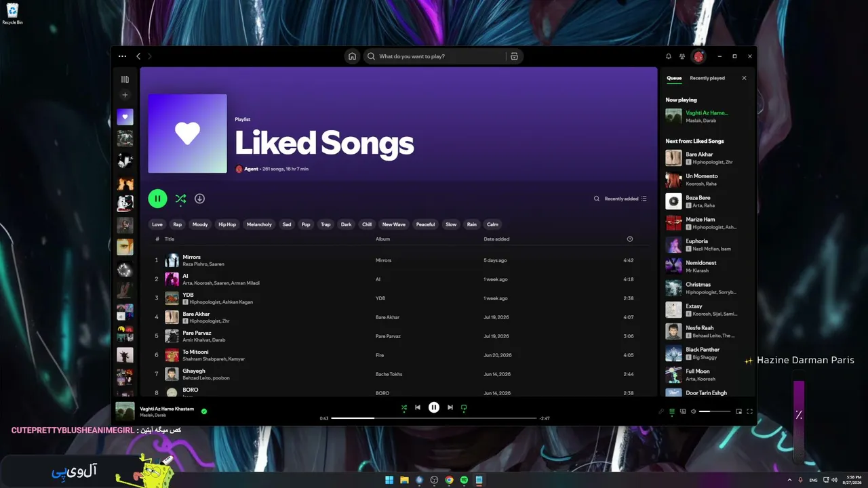The image size is (868, 488).
Task: Sort by the Date added column
Action: tap(496, 239)
